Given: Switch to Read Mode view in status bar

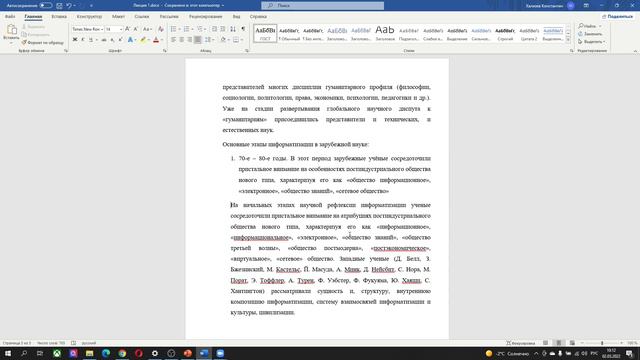Looking at the screenshot, I should click(x=546, y=343).
